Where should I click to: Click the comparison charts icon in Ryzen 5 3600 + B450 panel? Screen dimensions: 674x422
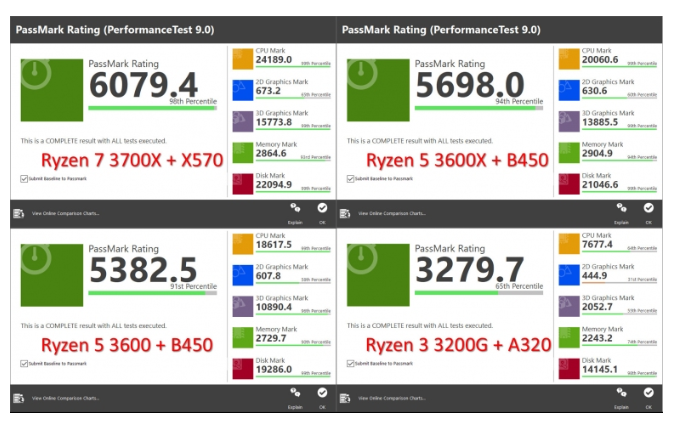tap(18, 398)
